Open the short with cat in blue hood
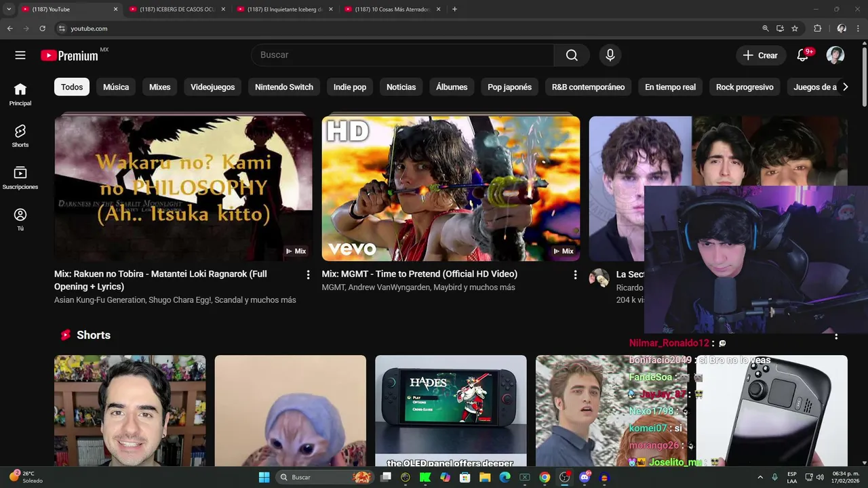Image resolution: width=868 pixels, height=488 pixels. pos(290,411)
